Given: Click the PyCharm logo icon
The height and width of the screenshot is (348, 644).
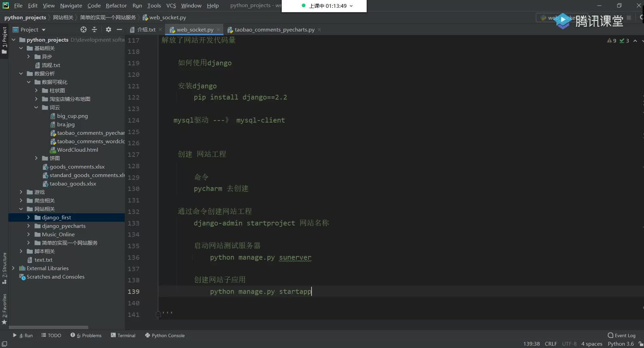Looking at the screenshot, I should tap(6, 5).
